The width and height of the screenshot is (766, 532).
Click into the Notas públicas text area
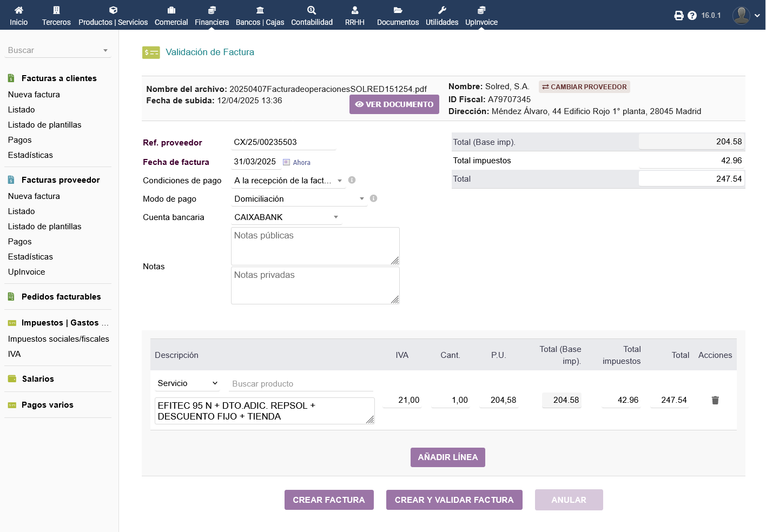point(315,246)
